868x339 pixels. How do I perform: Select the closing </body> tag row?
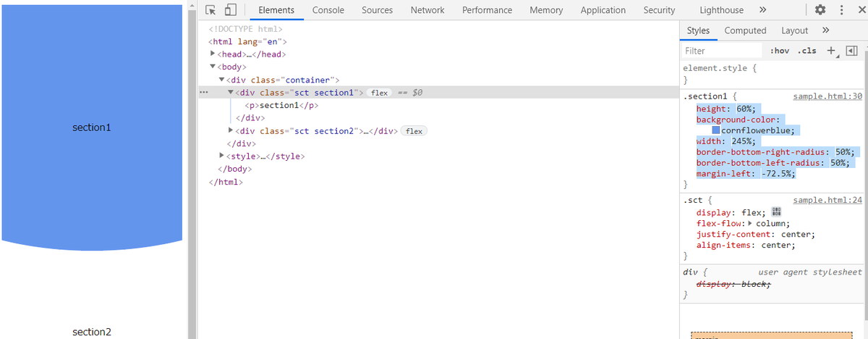(234, 169)
